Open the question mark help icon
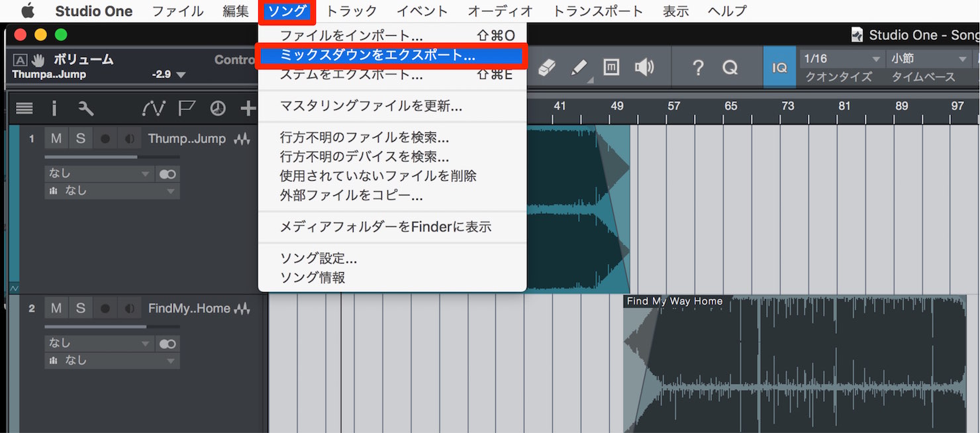Image resolution: width=980 pixels, height=433 pixels. tap(697, 67)
